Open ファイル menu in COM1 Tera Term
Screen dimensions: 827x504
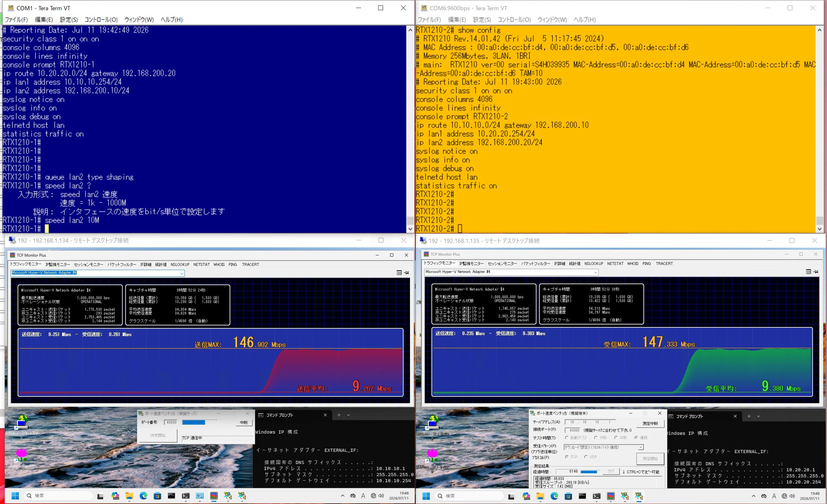16,20
